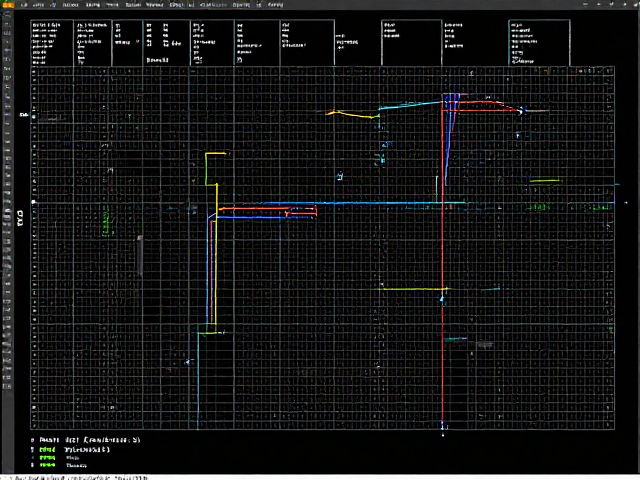Select the yellow rectangular trace segment
This screenshot has height=480, width=640.
tap(215, 169)
